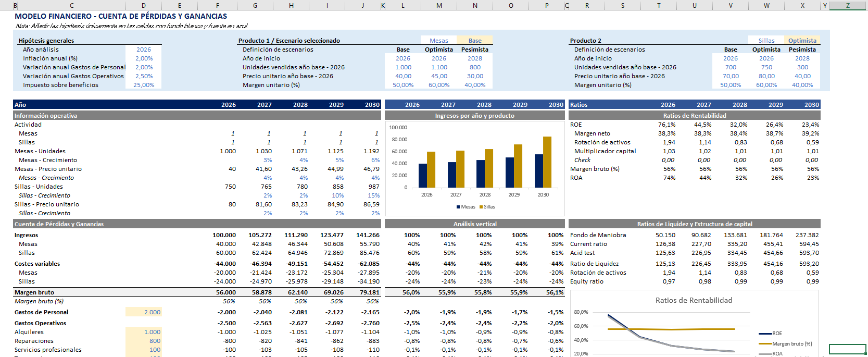Viewport: 868px width, 357px height.
Task: Select the Ratios de Rentabilidad chart title
Action: (x=694, y=300)
